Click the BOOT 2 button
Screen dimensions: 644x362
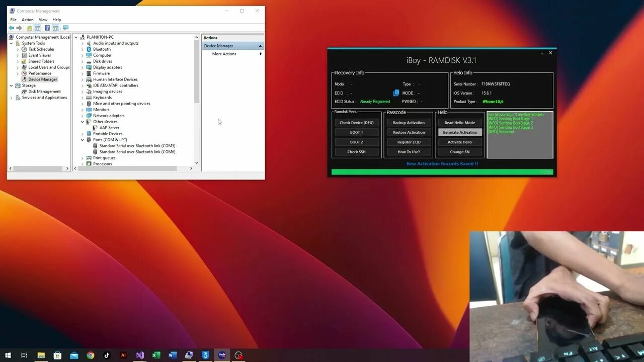357,142
